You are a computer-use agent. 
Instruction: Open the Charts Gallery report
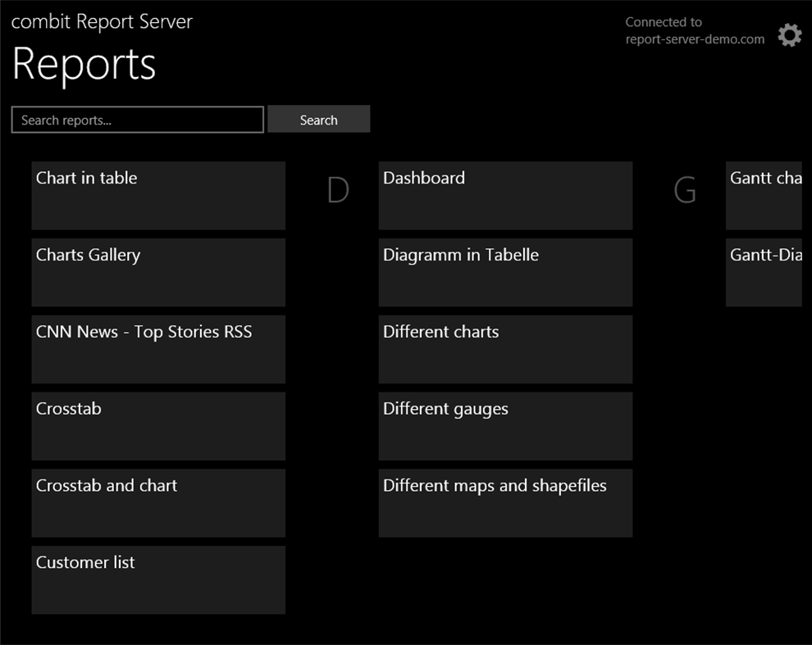pos(157,271)
